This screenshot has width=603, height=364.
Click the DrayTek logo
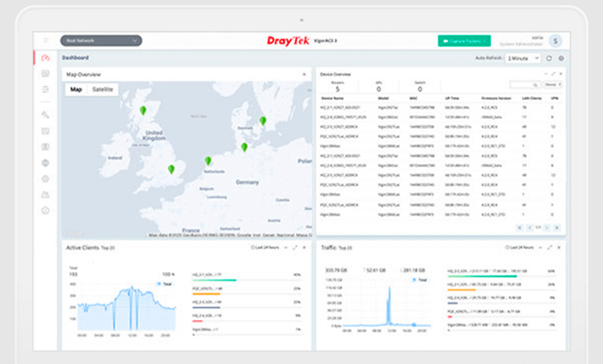(288, 41)
